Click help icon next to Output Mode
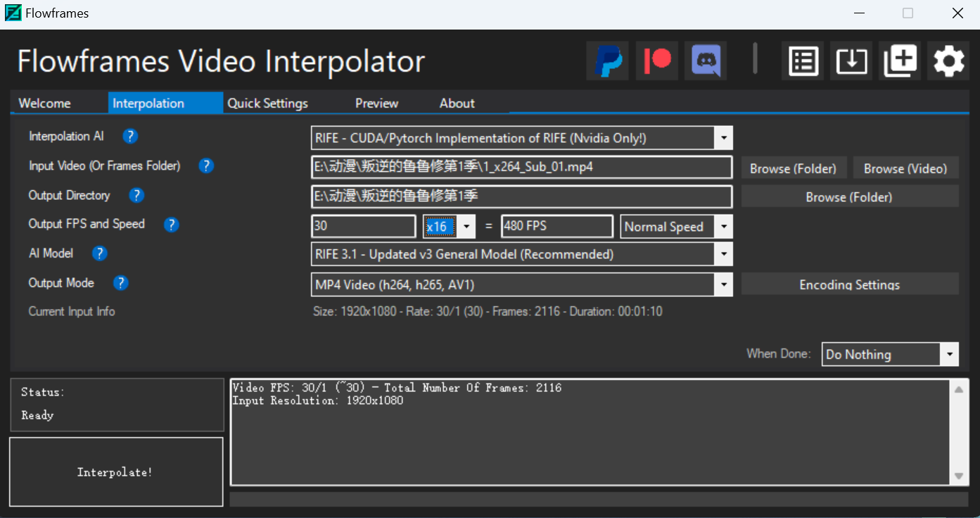 [121, 283]
